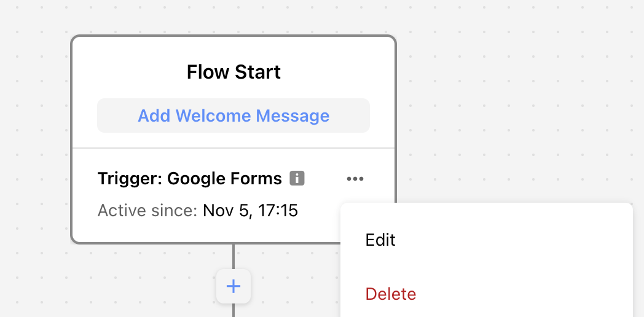Click the divider under Add Welcome Message
This screenshot has width=644, height=317.
pos(234,148)
